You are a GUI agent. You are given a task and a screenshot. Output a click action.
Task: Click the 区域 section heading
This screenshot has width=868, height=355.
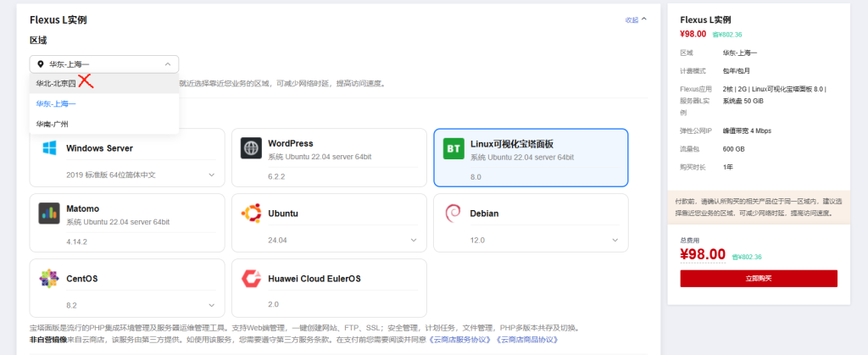38,40
